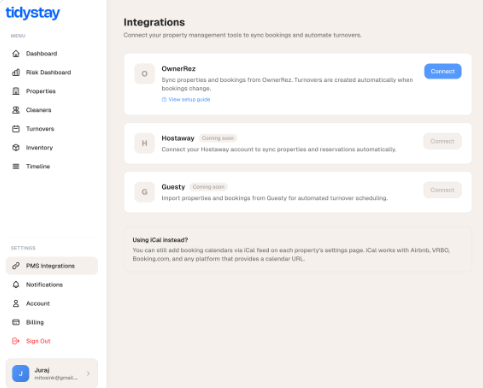The width and height of the screenshot is (483, 388).
Task: Open Dashboard via its home icon
Action: point(16,53)
